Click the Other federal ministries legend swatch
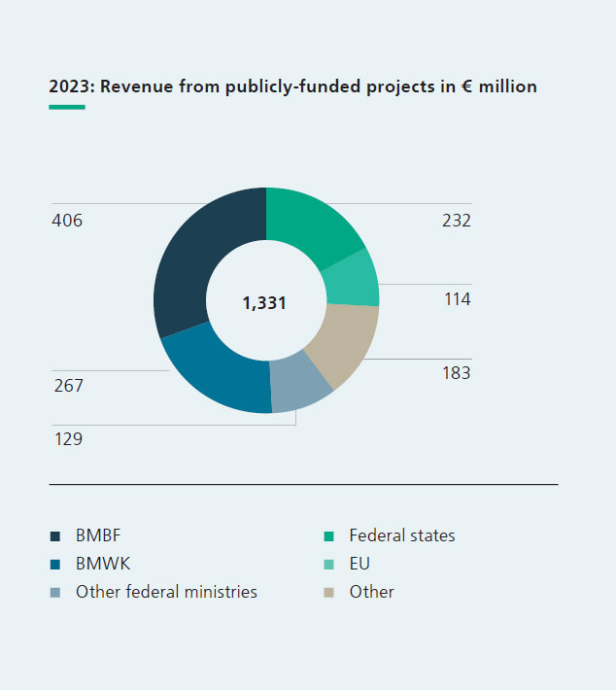616x690 pixels. pos(55,593)
